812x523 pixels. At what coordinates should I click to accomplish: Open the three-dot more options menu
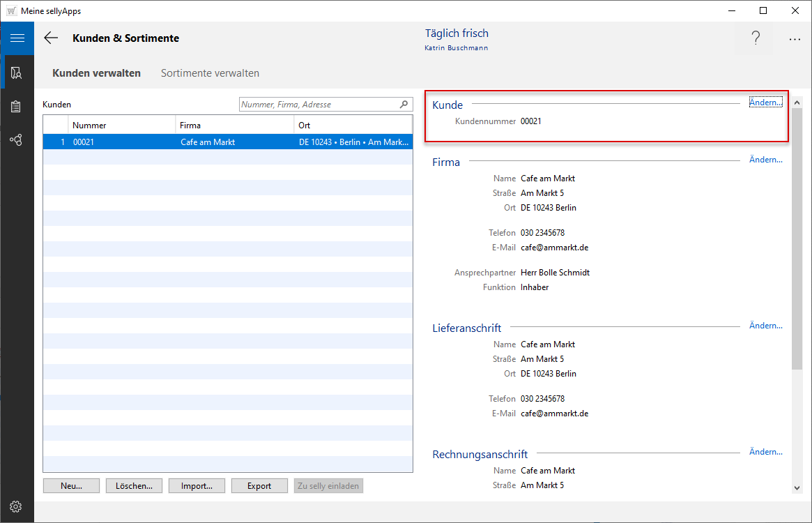point(795,40)
